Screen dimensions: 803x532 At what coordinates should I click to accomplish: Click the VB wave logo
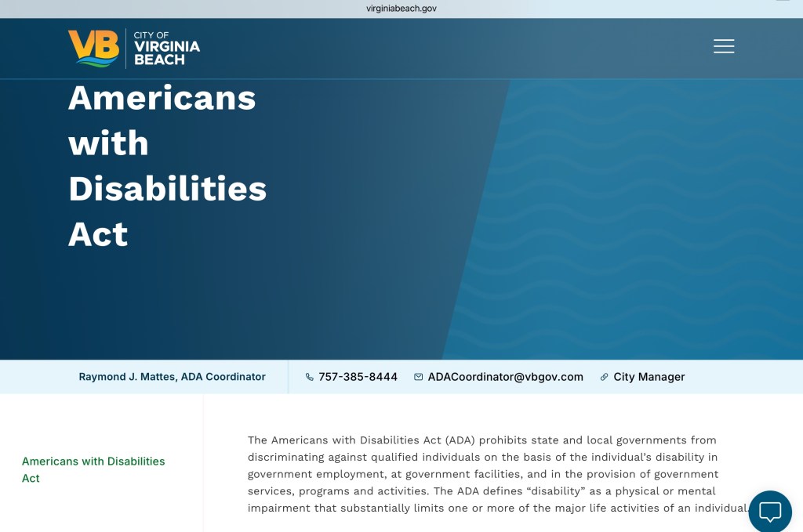[x=93, y=48]
